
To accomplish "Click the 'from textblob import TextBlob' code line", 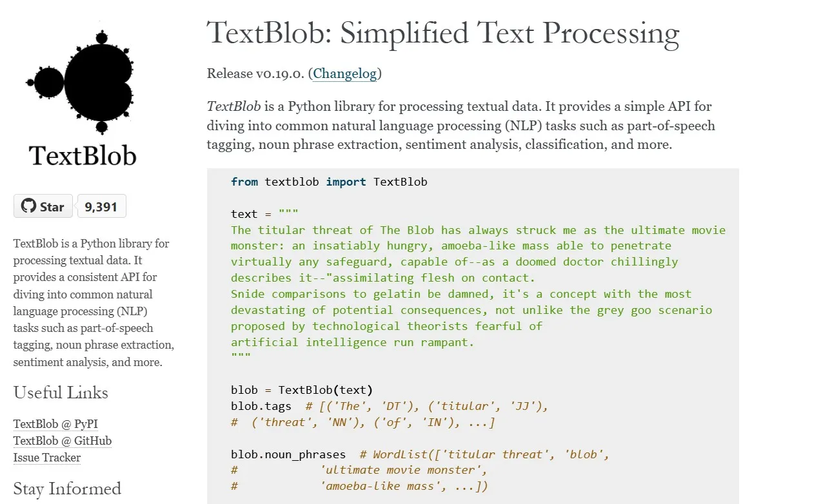I will (x=329, y=182).
